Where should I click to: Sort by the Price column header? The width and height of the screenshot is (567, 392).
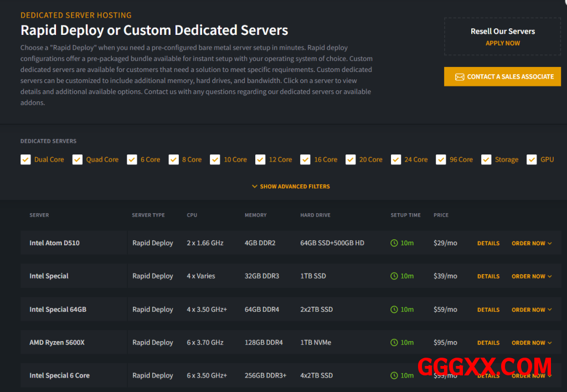pyautogui.click(x=441, y=215)
